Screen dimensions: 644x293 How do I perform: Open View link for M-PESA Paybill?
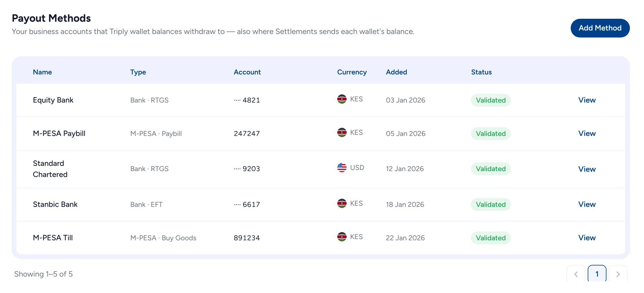click(x=587, y=134)
